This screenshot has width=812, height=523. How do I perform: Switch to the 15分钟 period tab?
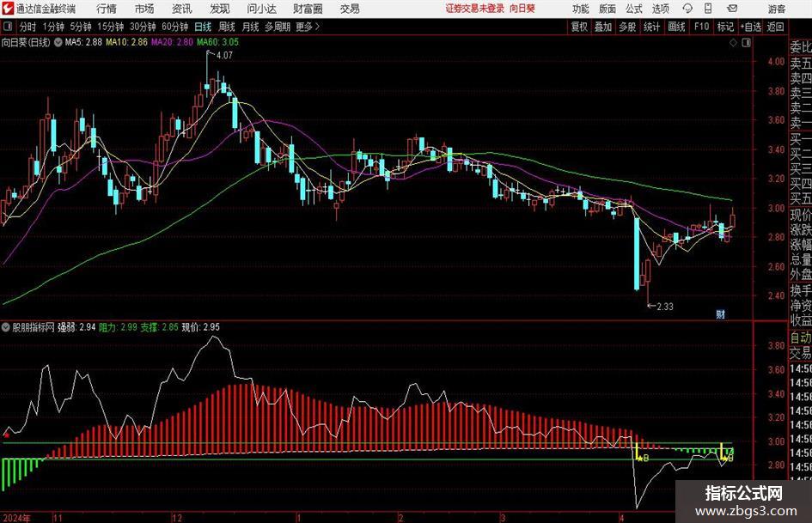[110, 27]
